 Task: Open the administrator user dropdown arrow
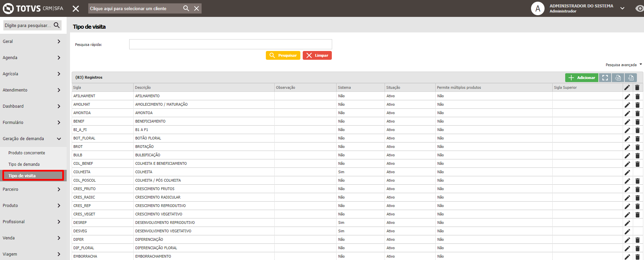(x=622, y=8)
